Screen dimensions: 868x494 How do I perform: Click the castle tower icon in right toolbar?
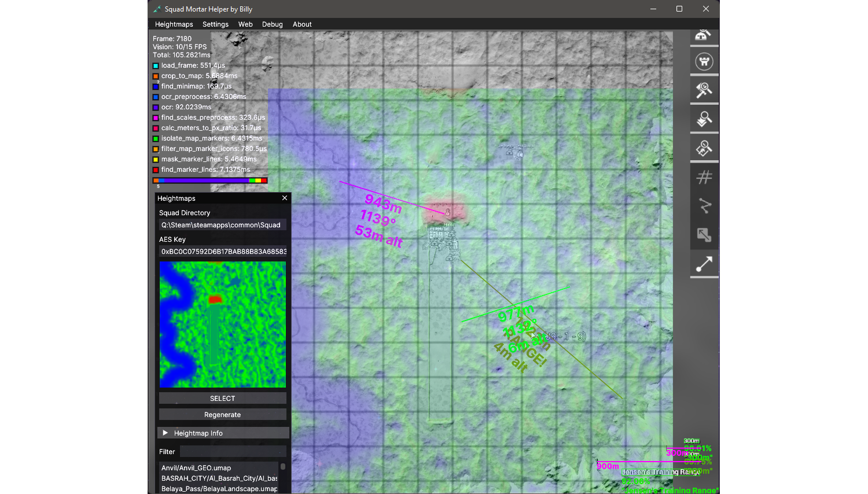click(704, 61)
